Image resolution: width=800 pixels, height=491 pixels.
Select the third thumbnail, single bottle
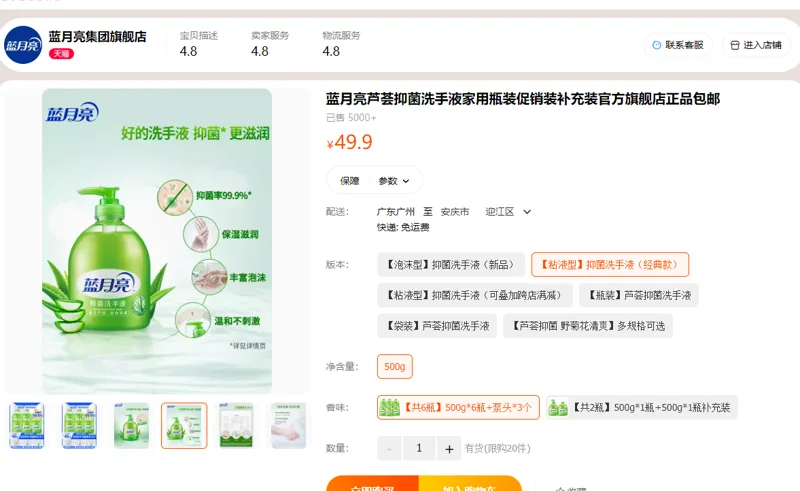132,426
